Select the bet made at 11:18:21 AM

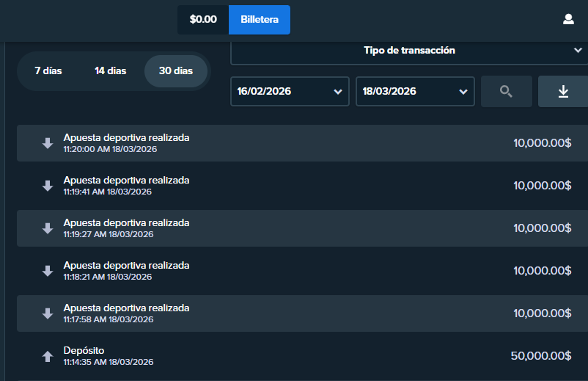[x=302, y=271]
